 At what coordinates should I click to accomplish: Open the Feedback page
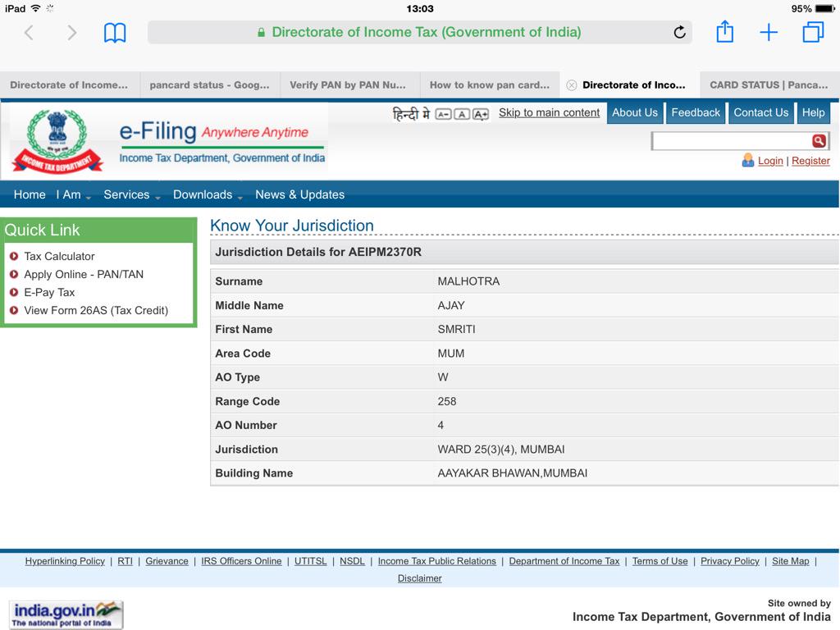click(x=696, y=112)
